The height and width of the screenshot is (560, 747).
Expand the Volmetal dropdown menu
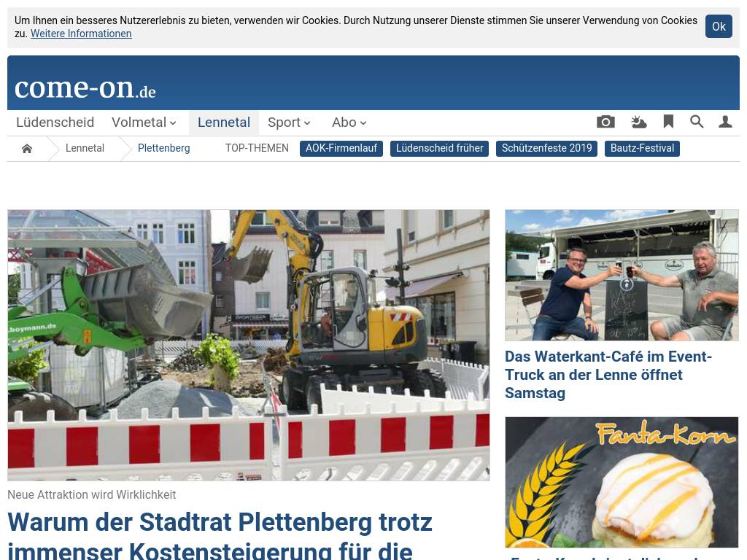144,122
